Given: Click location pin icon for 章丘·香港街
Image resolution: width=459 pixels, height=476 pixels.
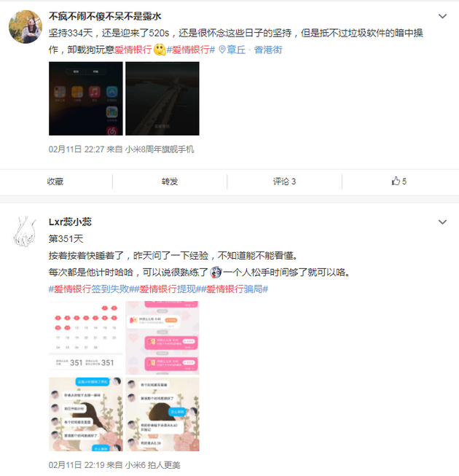Looking at the screenshot, I should click(x=222, y=50).
